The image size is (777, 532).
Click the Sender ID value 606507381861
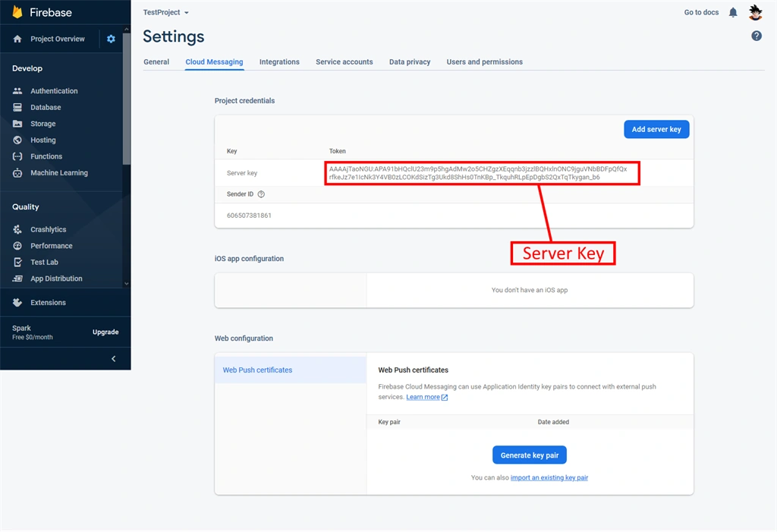(249, 216)
